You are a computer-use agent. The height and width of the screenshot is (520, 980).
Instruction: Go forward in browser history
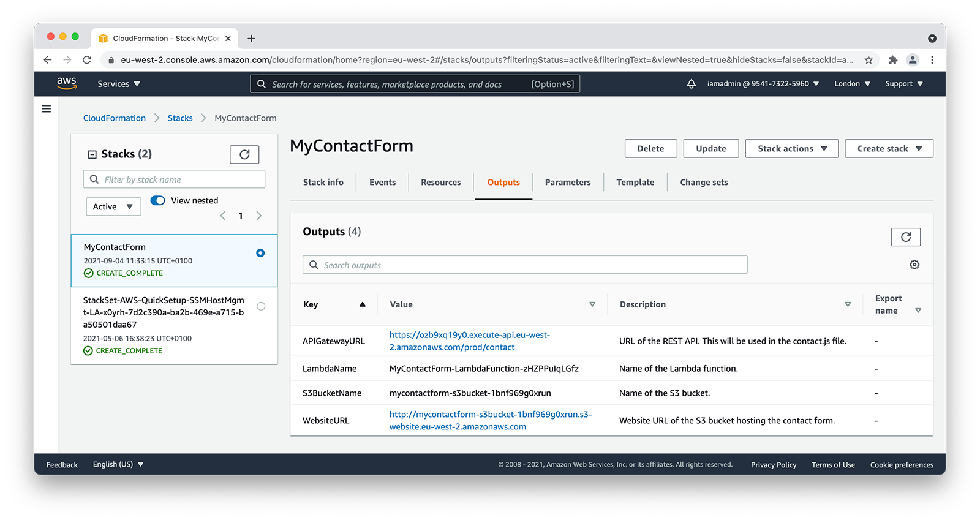(67, 60)
